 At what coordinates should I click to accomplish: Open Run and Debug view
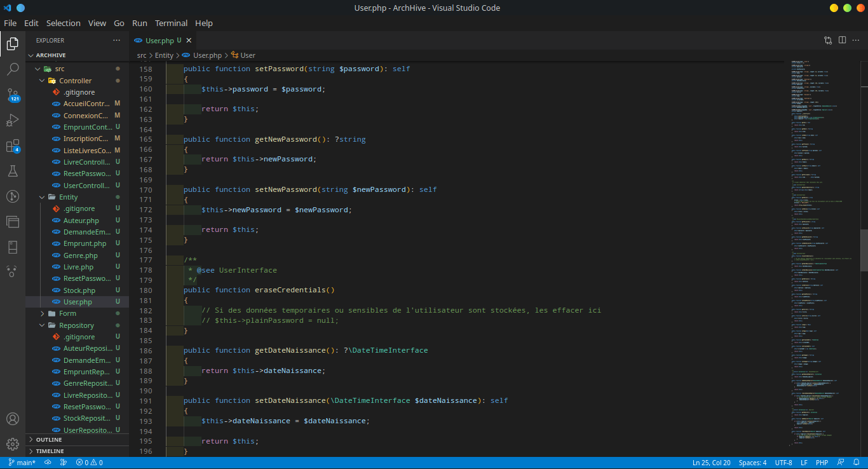tap(13, 120)
